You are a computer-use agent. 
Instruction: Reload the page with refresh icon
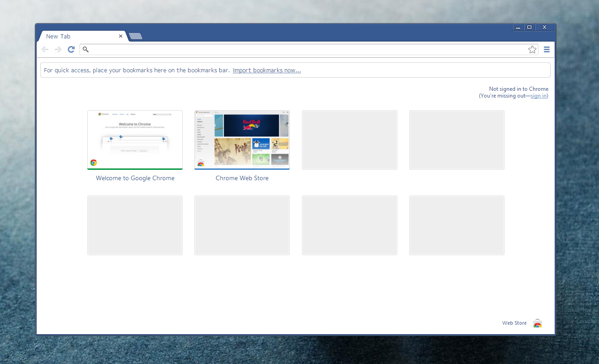tap(71, 49)
